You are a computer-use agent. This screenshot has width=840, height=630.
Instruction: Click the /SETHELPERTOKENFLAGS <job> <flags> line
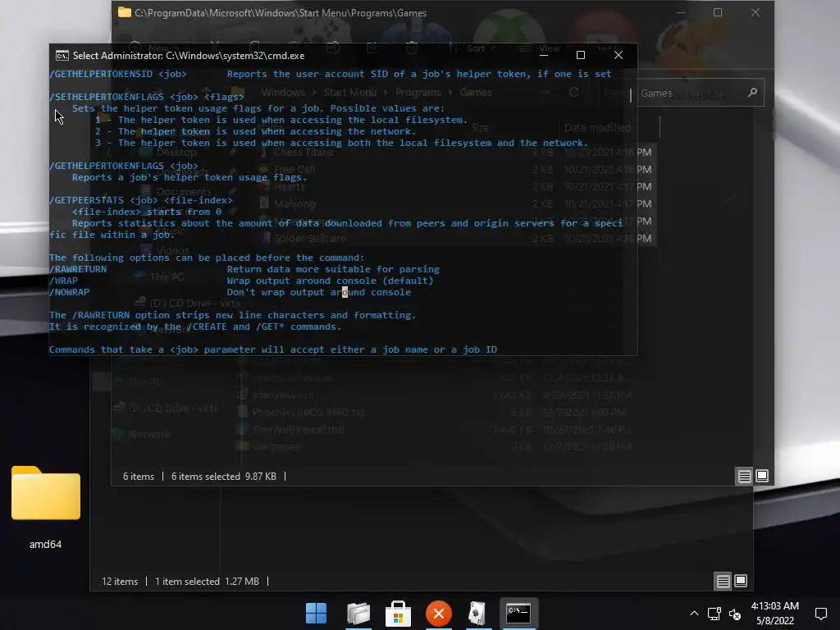(x=147, y=97)
